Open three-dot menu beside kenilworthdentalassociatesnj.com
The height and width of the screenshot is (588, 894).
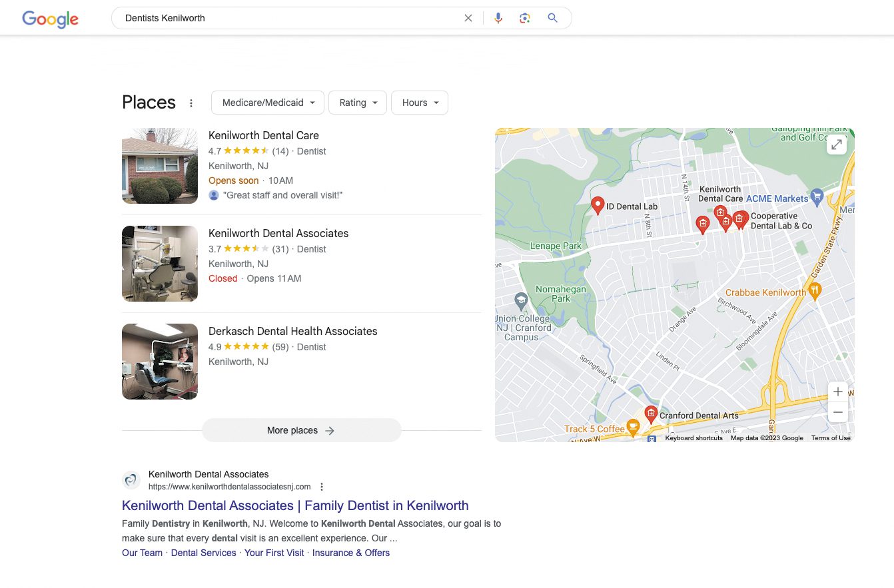tap(322, 487)
